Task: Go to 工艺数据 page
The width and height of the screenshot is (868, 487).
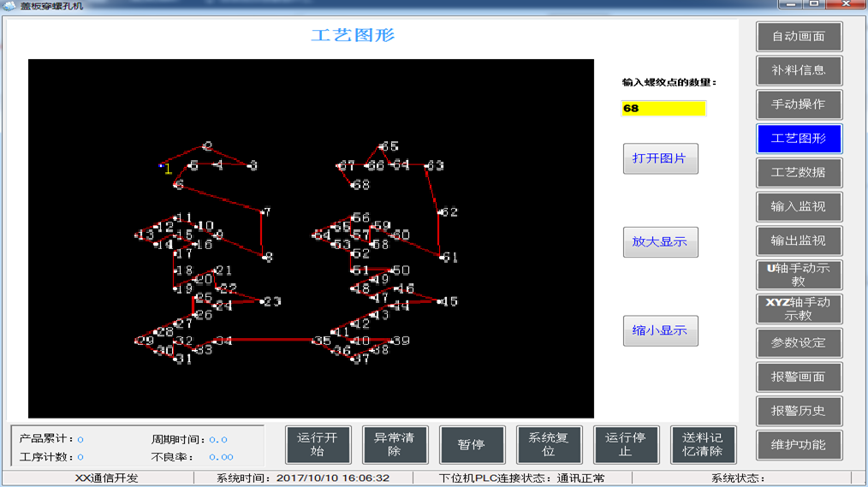Action: 799,173
